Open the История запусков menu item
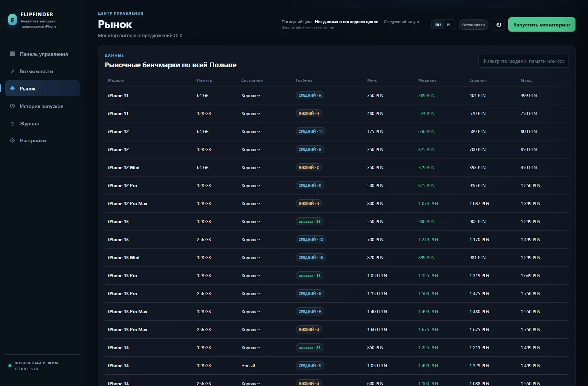Screen dimensions: 588x386 (42, 106)
